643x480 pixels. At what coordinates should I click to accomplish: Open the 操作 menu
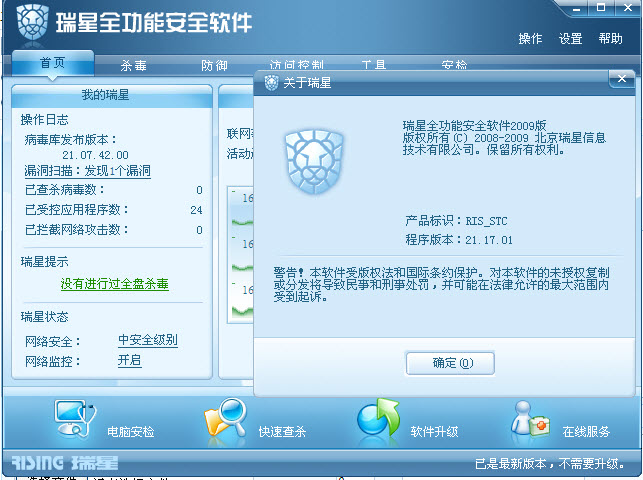pos(530,39)
